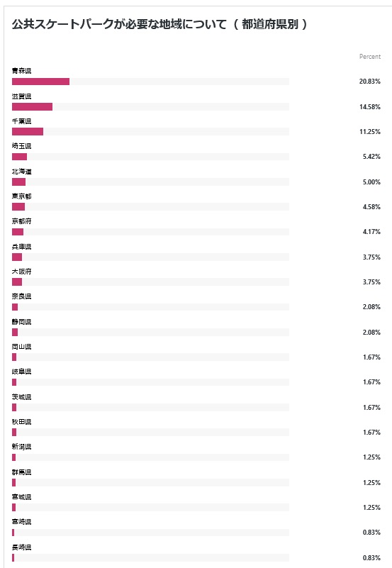Click the 長崎県 label
Screen dimensions: 392x568
(21, 547)
